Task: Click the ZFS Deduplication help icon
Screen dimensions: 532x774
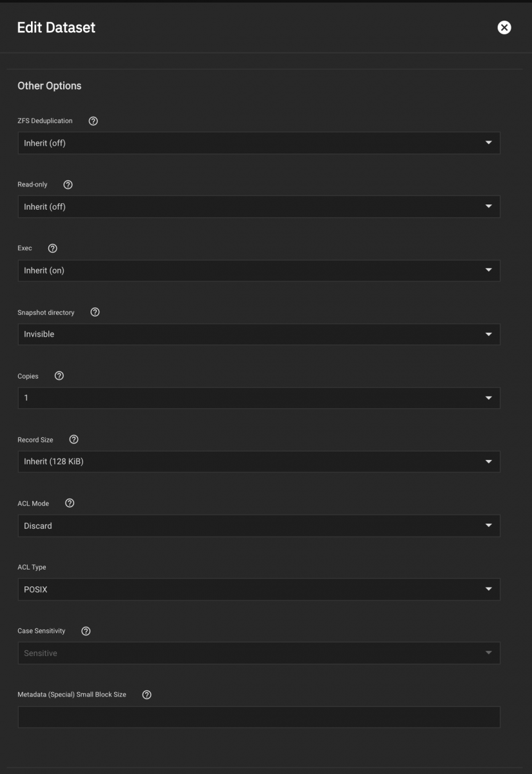Action: click(93, 121)
